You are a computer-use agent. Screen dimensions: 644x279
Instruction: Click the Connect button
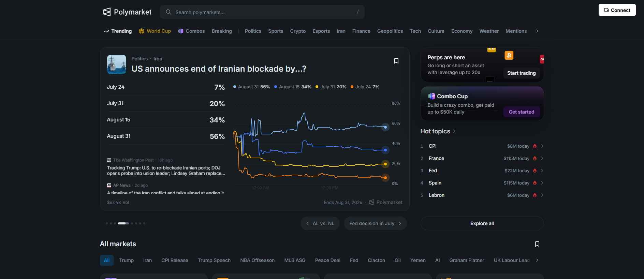[617, 10]
